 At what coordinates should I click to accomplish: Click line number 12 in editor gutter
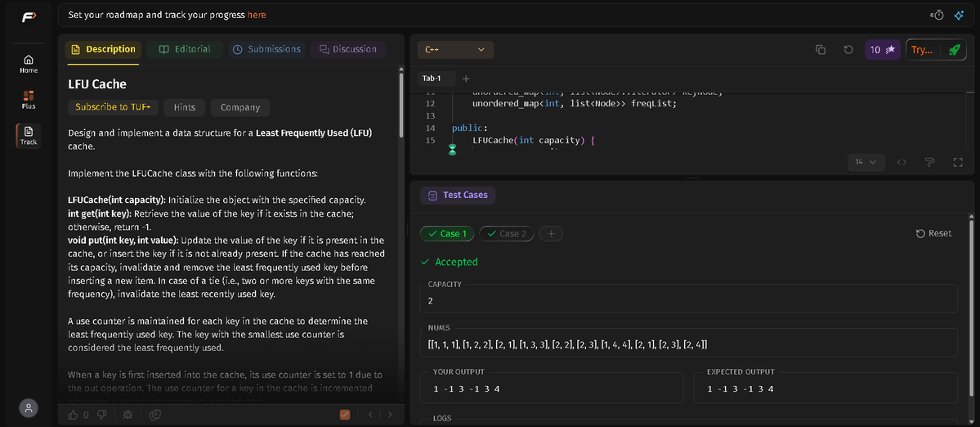point(430,104)
